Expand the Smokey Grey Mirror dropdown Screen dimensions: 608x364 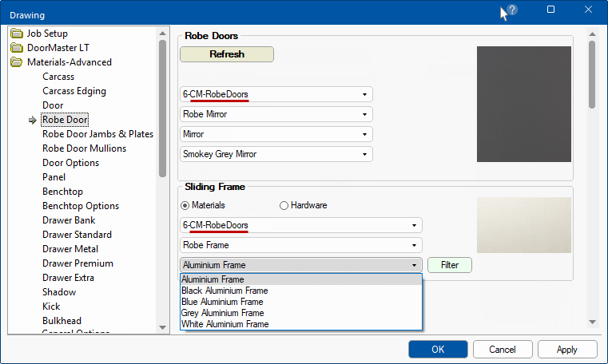point(276,154)
